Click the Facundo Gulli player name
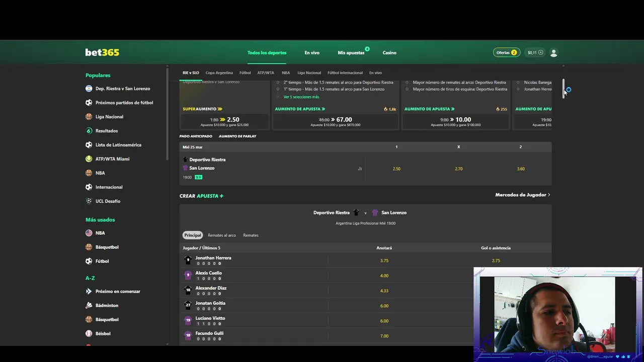 pyautogui.click(x=209, y=333)
